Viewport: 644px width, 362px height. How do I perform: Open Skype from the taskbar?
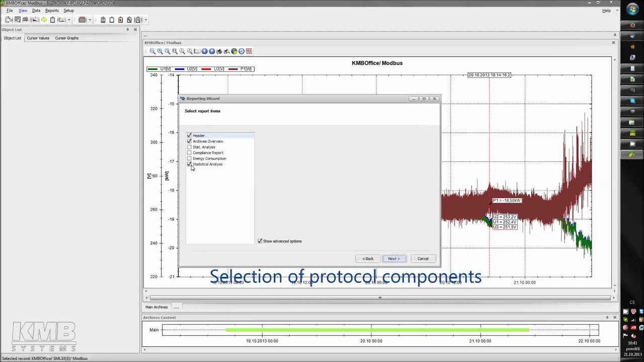pyautogui.click(x=632, y=101)
